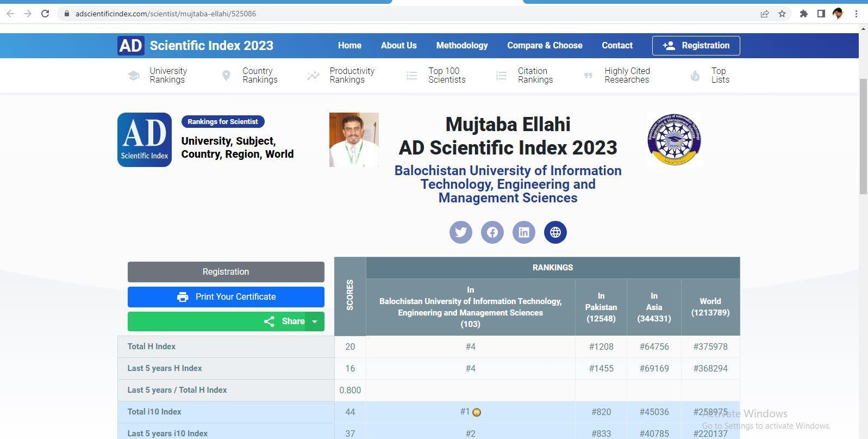Open the LinkedIn profile icon
The image size is (868, 439).
tap(523, 232)
